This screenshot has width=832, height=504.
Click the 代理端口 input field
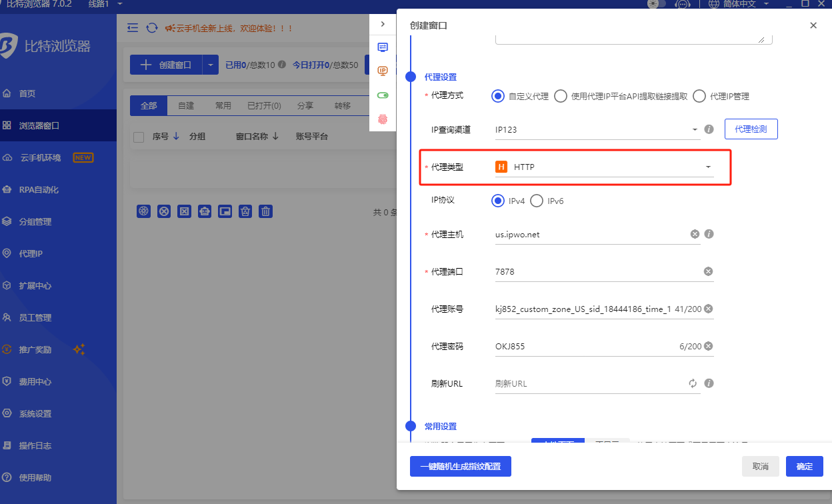[x=597, y=271]
